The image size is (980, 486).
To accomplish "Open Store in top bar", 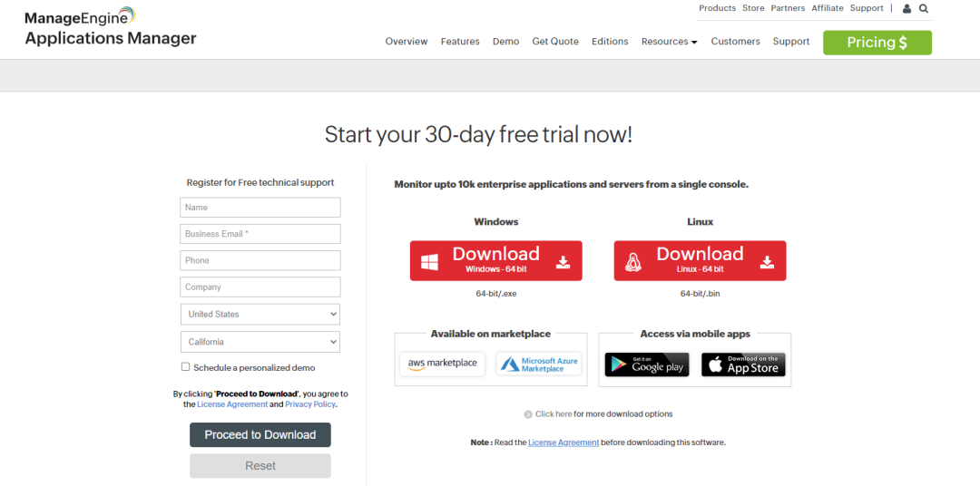I will click(753, 8).
